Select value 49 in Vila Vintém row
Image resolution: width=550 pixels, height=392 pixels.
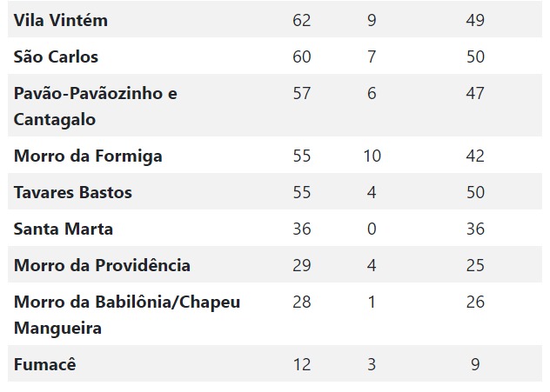pos(475,20)
